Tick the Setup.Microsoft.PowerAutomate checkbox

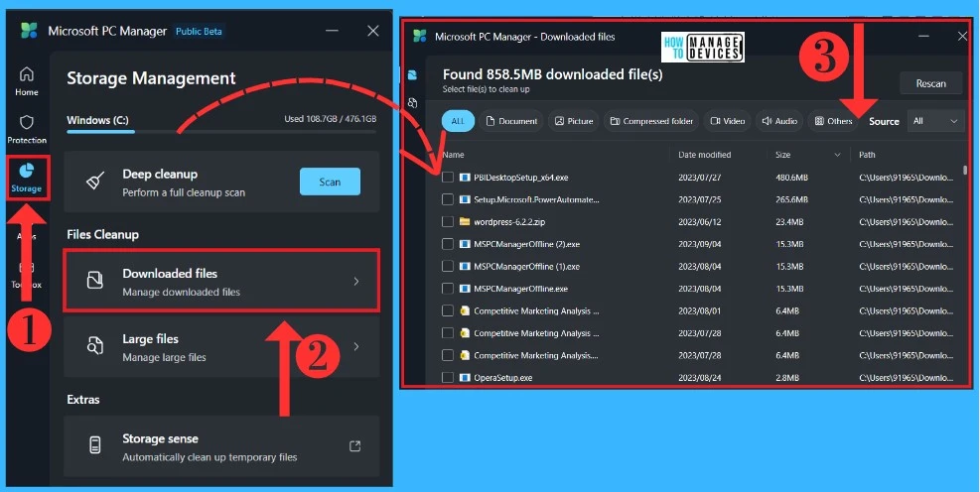click(x=448, y=199)
